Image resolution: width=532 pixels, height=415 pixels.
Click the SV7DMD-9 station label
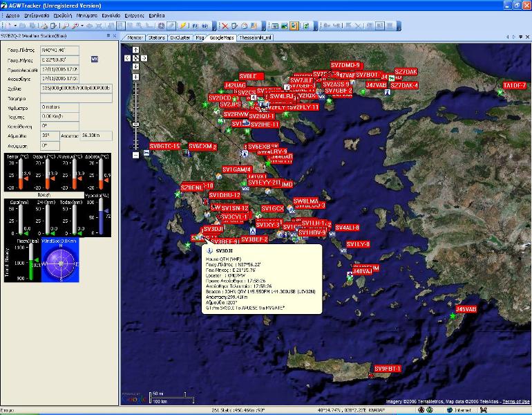click(345, 65)
